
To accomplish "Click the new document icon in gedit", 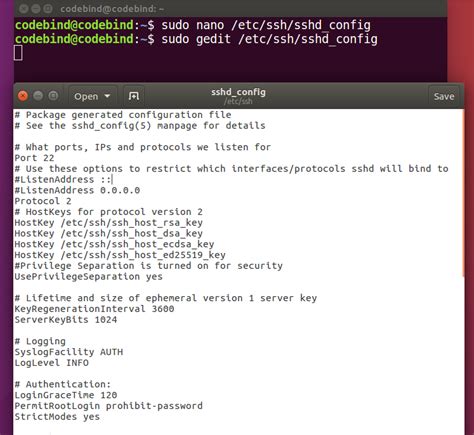I will click(134, 96).
